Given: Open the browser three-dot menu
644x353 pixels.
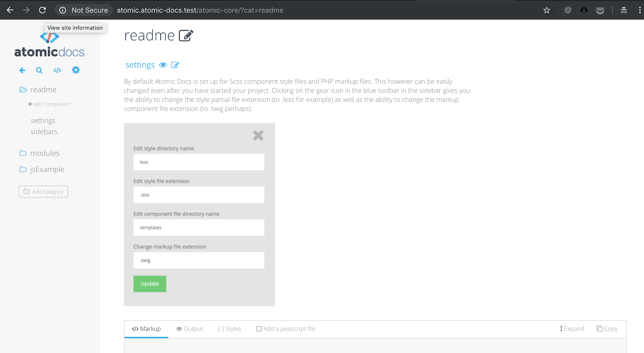Looking at the screenshot, I should [640, 10].
